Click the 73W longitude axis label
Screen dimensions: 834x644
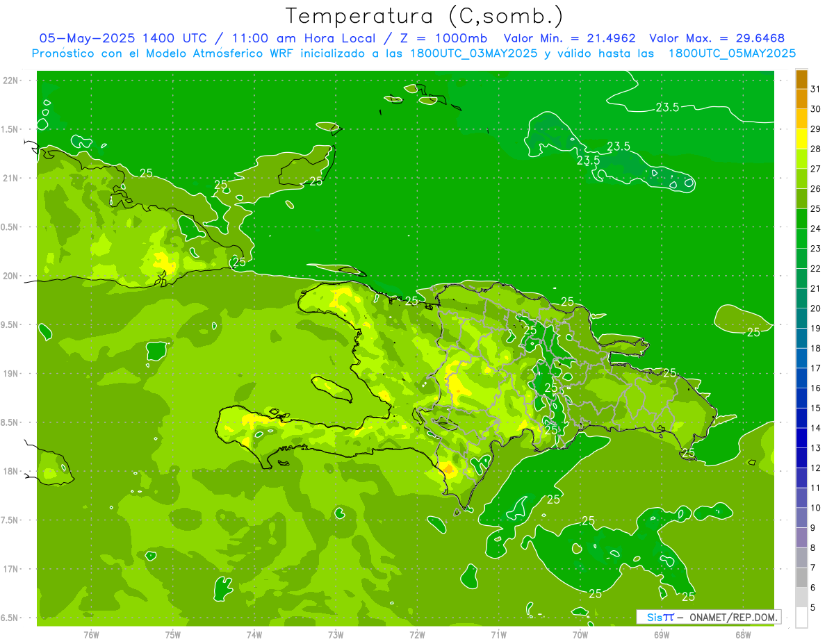[336, 634]
